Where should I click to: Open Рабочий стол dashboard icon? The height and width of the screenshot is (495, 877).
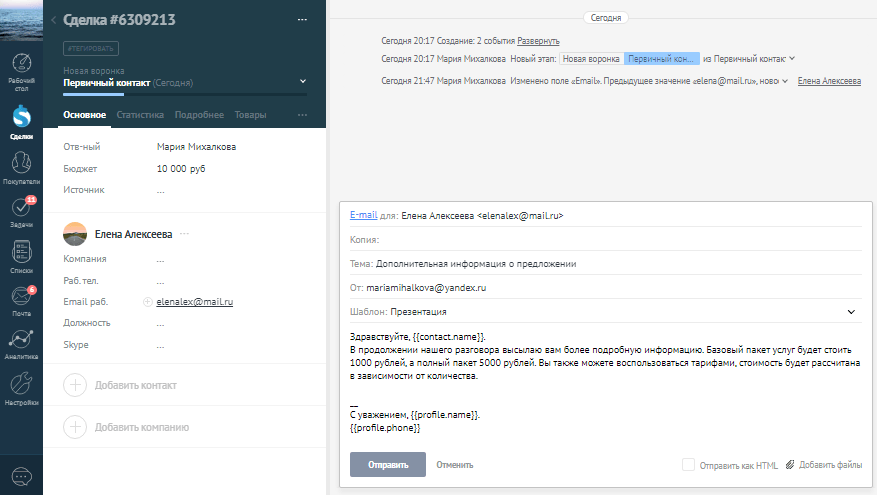(21, 68)
